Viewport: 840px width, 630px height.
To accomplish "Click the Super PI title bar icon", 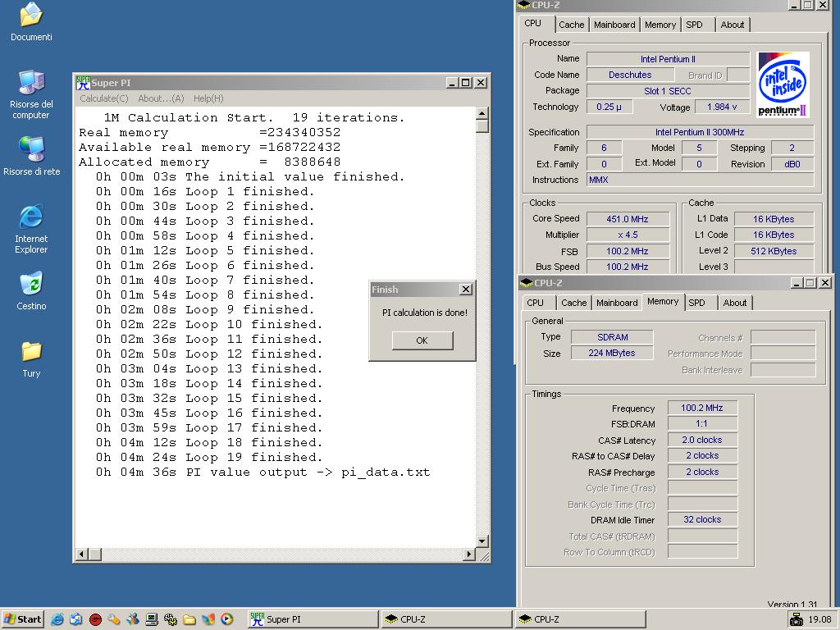I will 83,83.
